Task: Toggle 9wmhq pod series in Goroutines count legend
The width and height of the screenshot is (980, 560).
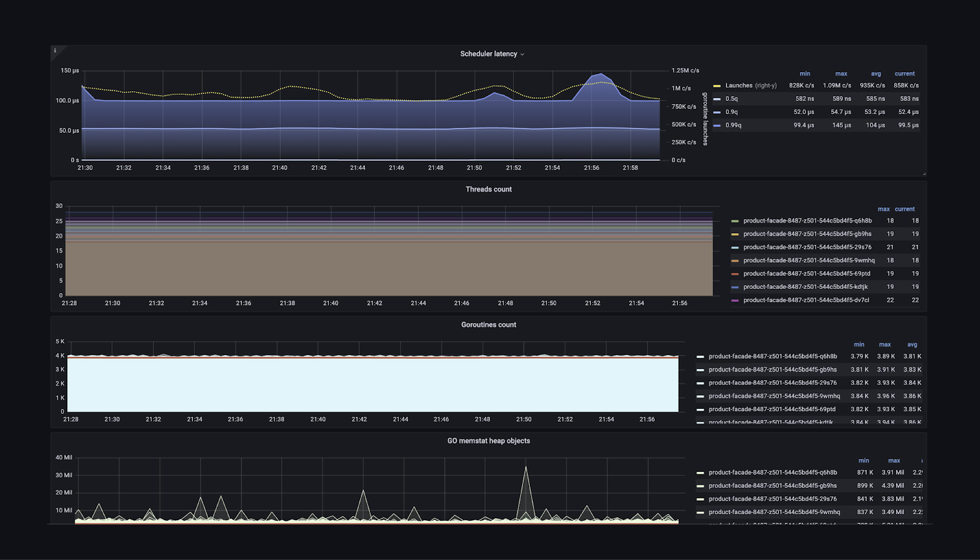Action: pos(774,396)
